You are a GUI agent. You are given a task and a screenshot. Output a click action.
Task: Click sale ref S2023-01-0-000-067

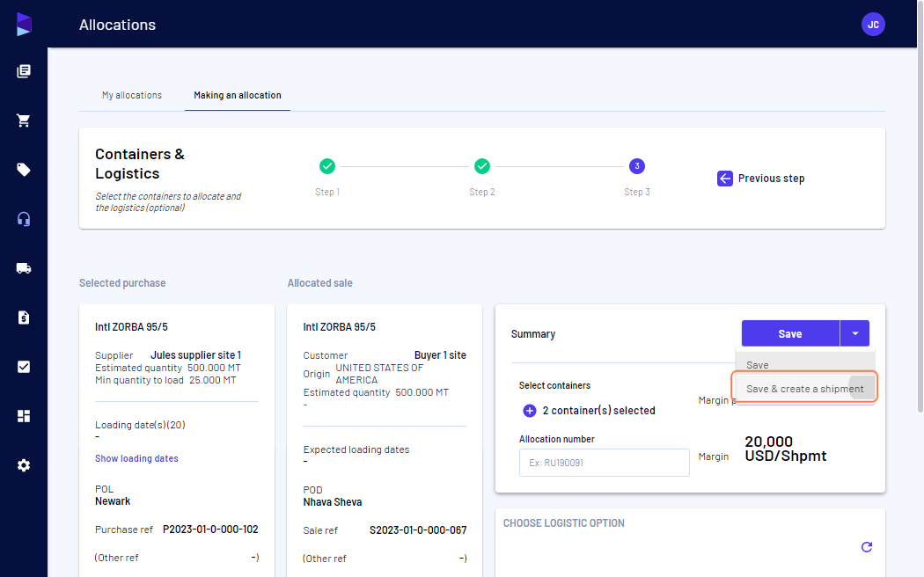click(418, 530)
